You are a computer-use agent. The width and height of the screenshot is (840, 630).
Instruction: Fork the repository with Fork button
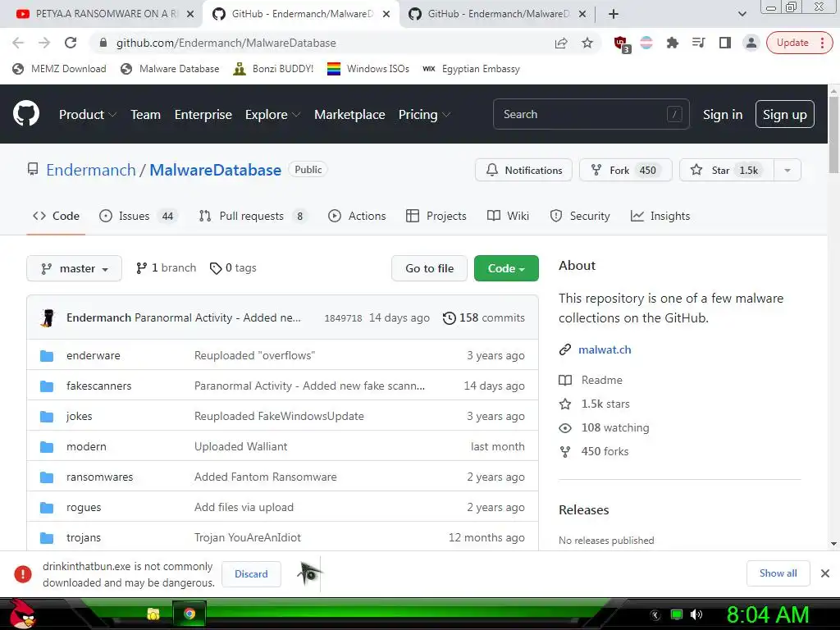[x=625, y=171]
